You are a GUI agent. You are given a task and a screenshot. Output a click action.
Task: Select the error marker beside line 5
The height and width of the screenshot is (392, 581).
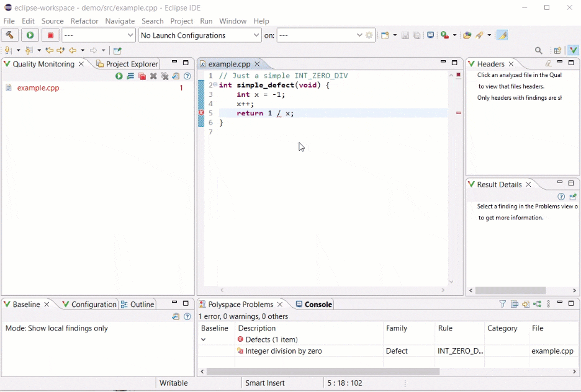pos(201,112)
